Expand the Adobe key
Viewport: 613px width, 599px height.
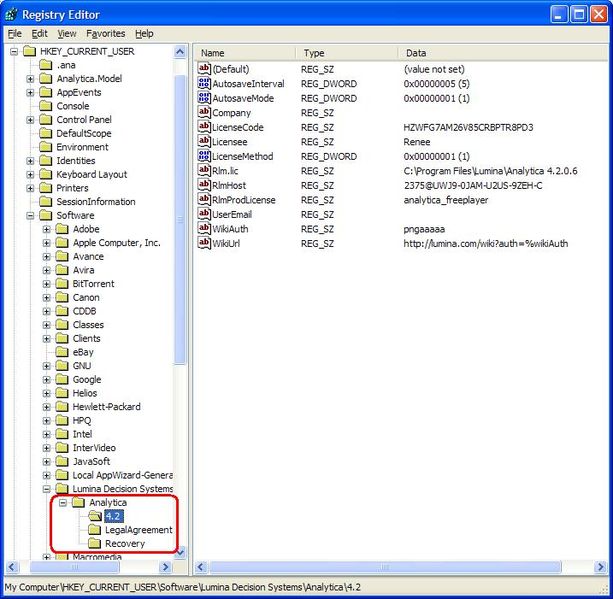pos(47,229)
